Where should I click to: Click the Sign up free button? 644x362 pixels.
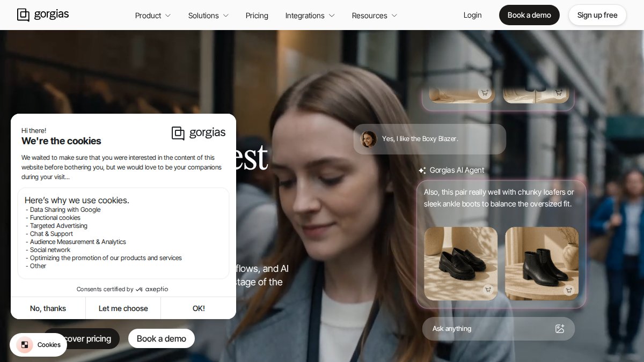tap(597, 15)
